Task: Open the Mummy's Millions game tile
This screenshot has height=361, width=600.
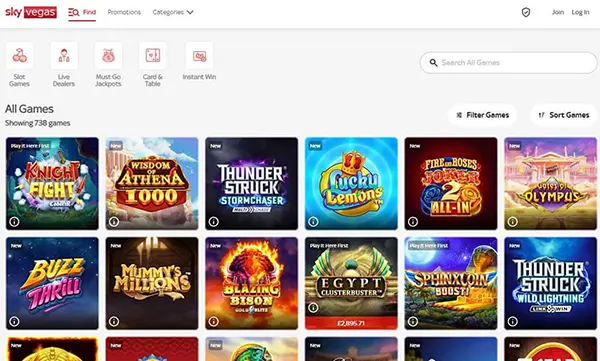Action: coord(152,283)
